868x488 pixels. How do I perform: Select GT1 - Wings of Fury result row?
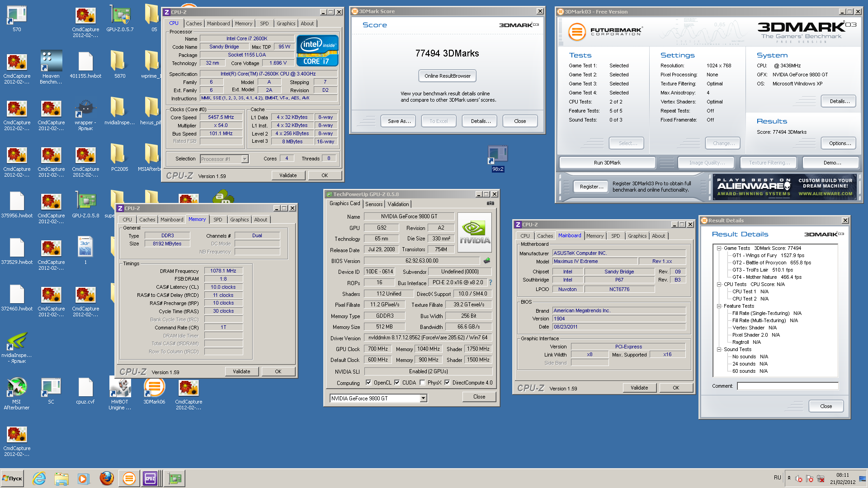[x=768, y=255]
